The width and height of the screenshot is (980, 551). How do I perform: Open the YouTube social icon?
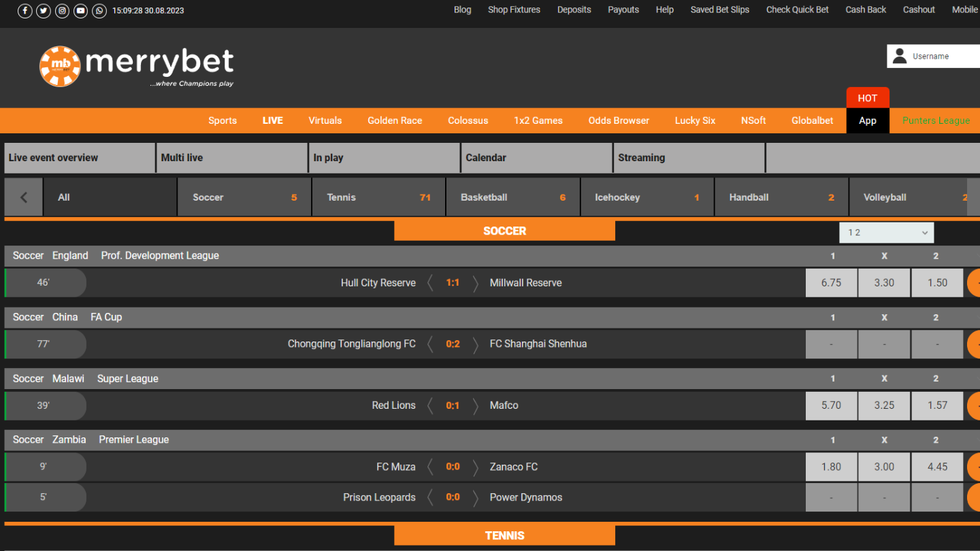(x=80, y=10)
